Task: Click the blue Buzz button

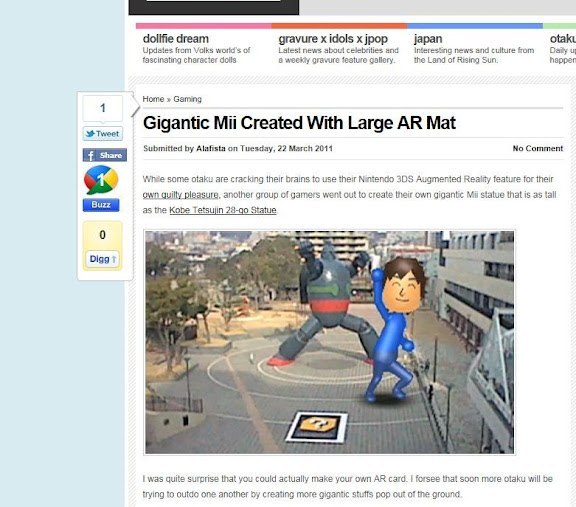Action: [101, 205]
